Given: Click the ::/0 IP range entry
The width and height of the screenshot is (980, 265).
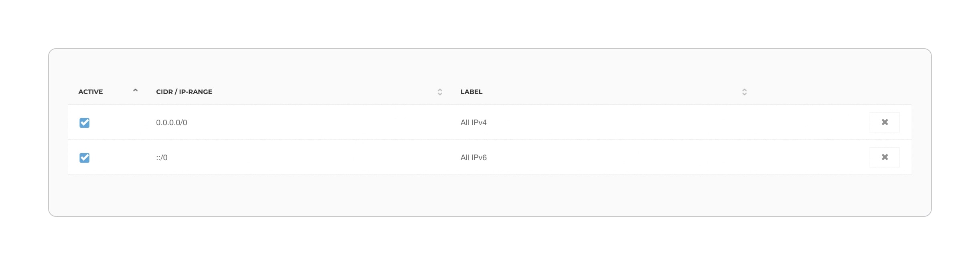Looking at the screenshot, I should 162,157.
